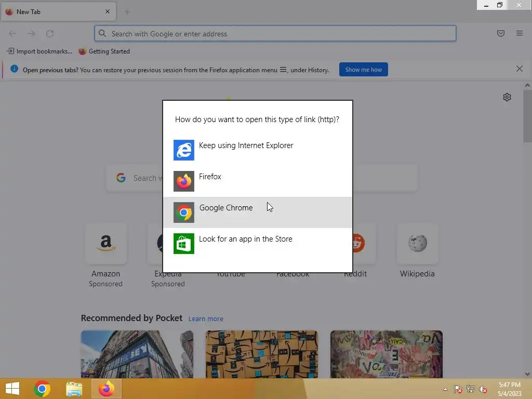Dismiss the previous tabs notification bar
Screen dimensions: 532x399
click(x=520, y=69)
